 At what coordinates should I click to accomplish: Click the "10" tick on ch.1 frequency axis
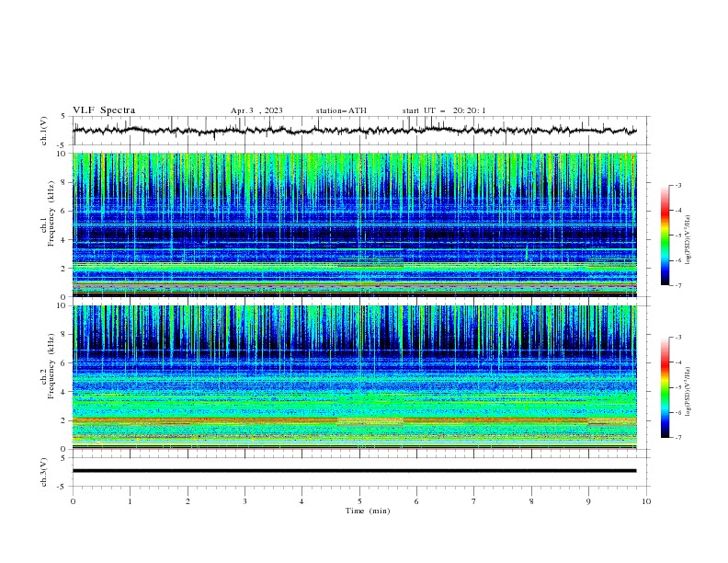pyautogui.click(x=62, y=154)
